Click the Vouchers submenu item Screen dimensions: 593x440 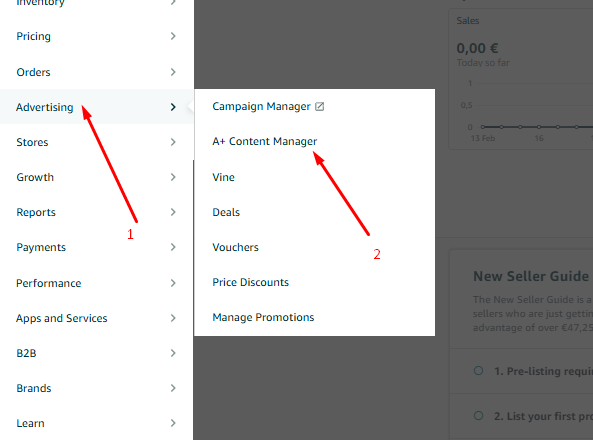[235, 247]
